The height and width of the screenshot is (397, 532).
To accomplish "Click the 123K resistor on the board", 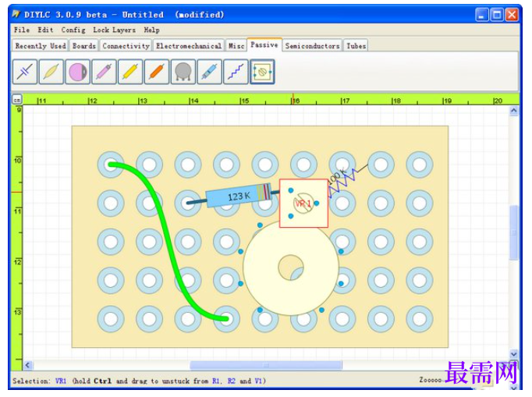I will (x=239, y=196).
